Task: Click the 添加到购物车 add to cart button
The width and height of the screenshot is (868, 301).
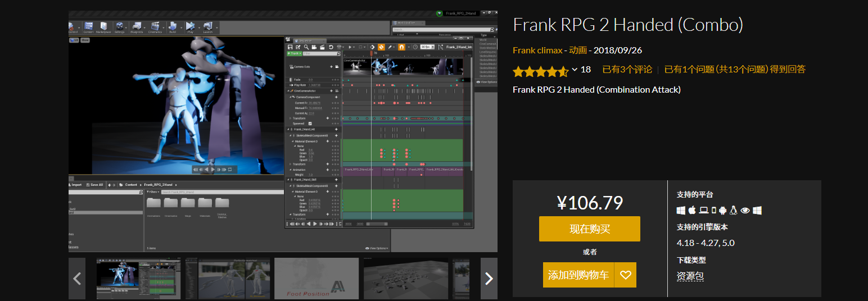Action: 578,275
